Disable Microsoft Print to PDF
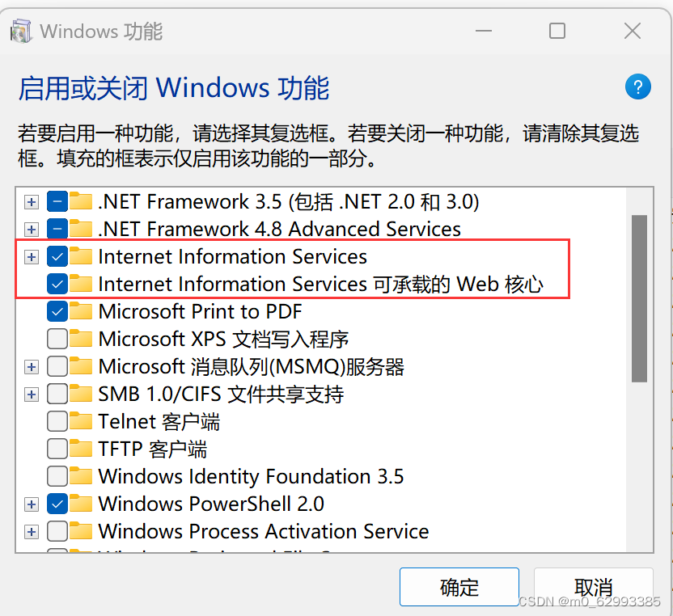 pos(57,311)
